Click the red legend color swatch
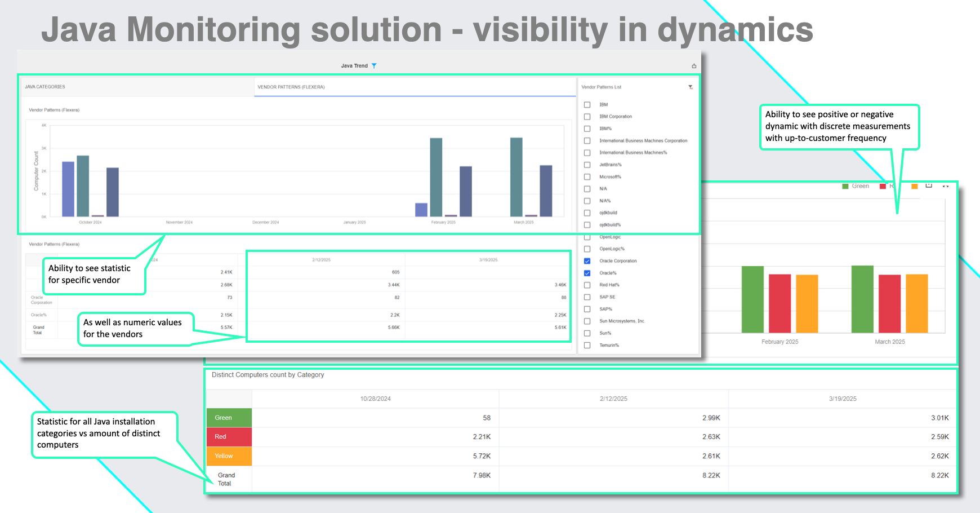980x513 pixels. pyautogui.click(x=883, y=186)
